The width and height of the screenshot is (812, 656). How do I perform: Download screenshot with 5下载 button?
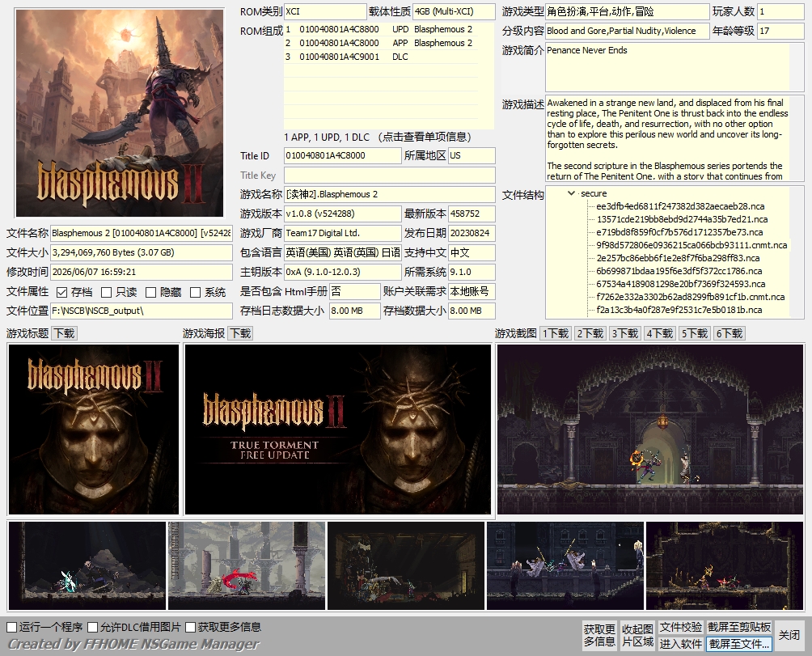pyautogui.click(x=695, y=333)
